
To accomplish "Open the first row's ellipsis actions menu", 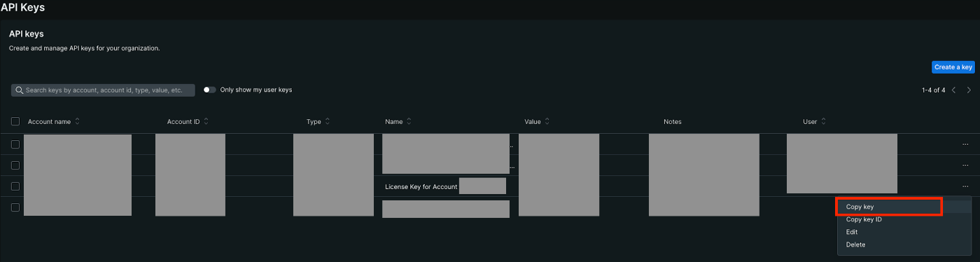I will pos(965,144).
